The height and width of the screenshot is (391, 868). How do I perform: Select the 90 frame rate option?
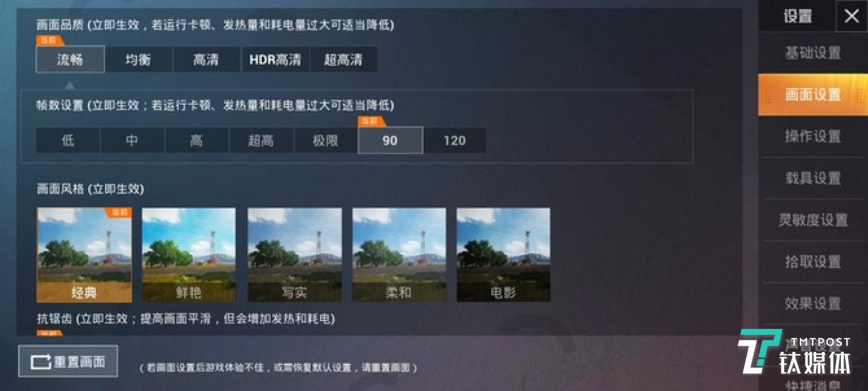390,140
